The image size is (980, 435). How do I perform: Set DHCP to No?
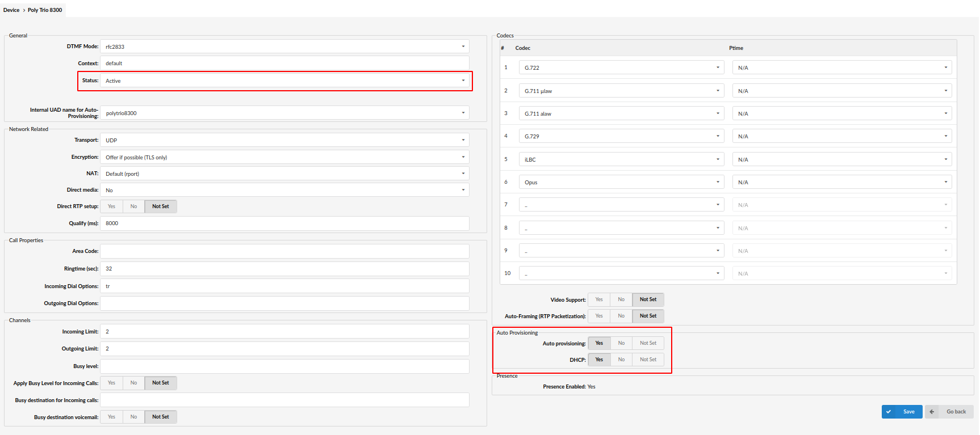point(621,360)
